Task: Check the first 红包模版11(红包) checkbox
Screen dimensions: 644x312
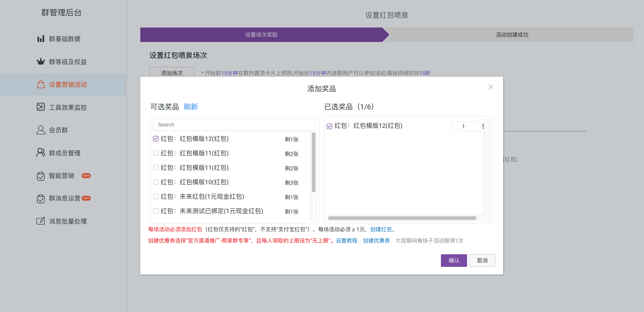Action: pos(156,153)
